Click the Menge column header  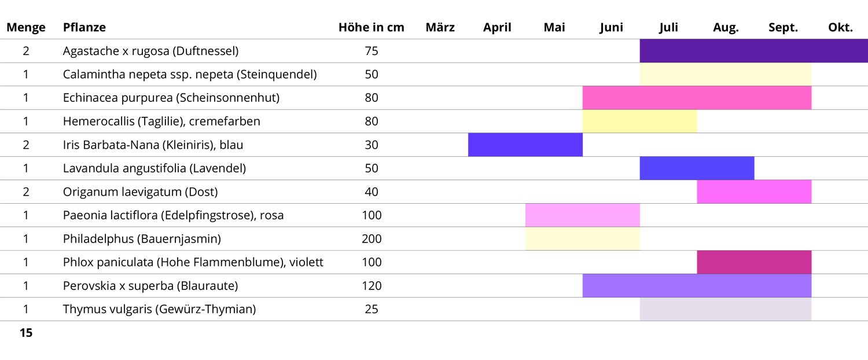26,27
